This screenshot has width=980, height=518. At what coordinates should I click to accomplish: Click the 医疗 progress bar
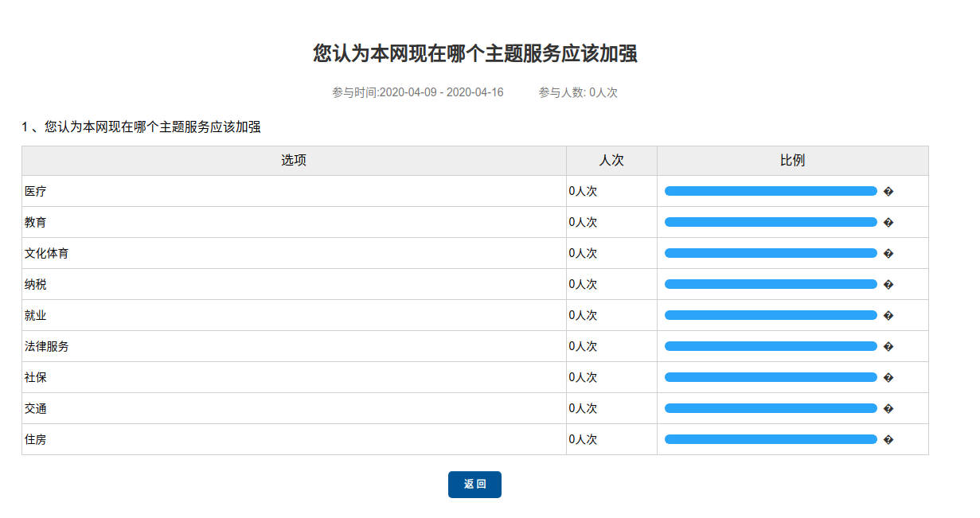point(770,191)
